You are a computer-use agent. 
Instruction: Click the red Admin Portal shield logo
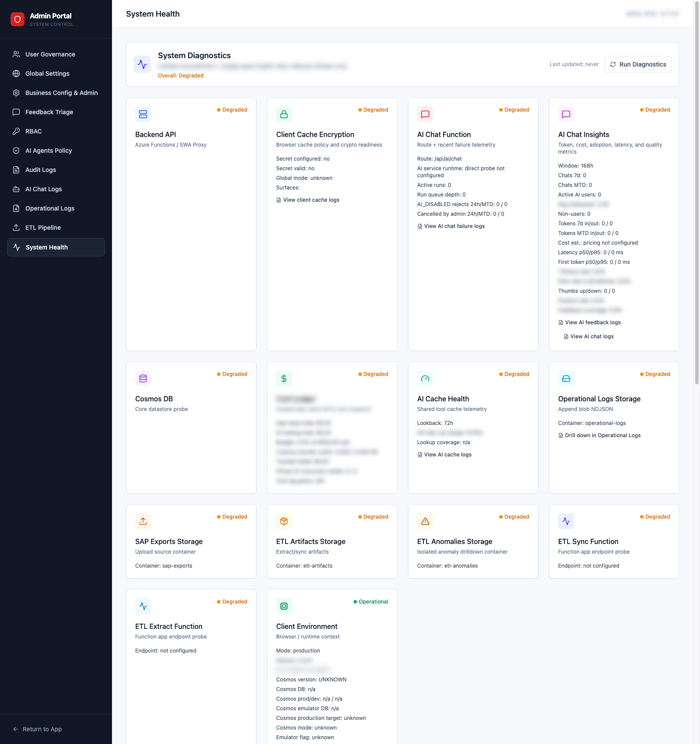click(17, 19)
